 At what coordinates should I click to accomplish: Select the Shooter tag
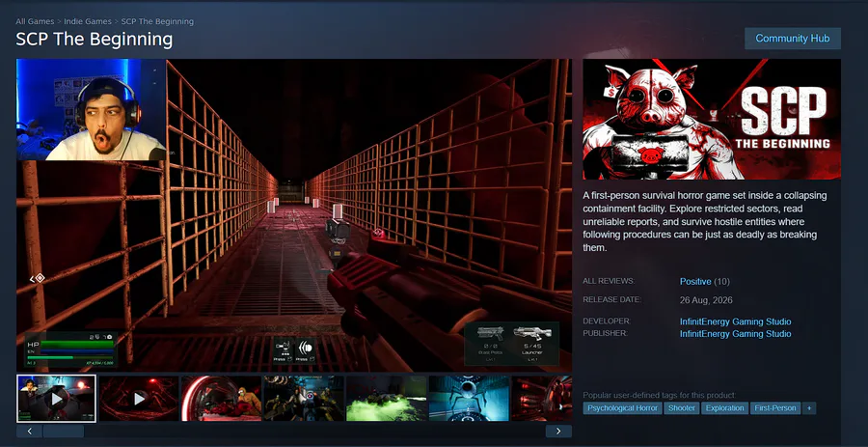pos(682,408)
